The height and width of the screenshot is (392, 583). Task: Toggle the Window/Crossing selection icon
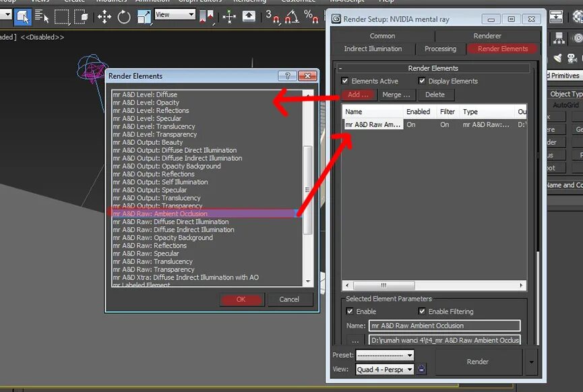[81, 17]
